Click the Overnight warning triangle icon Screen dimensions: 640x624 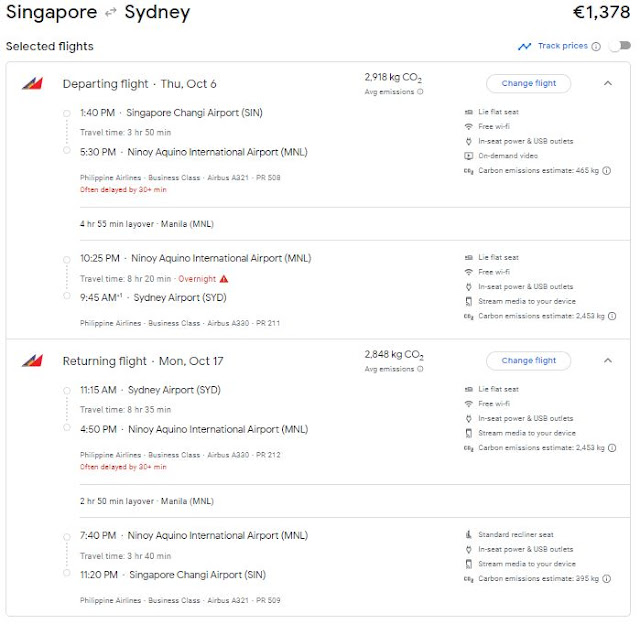(x=224, y=279)
